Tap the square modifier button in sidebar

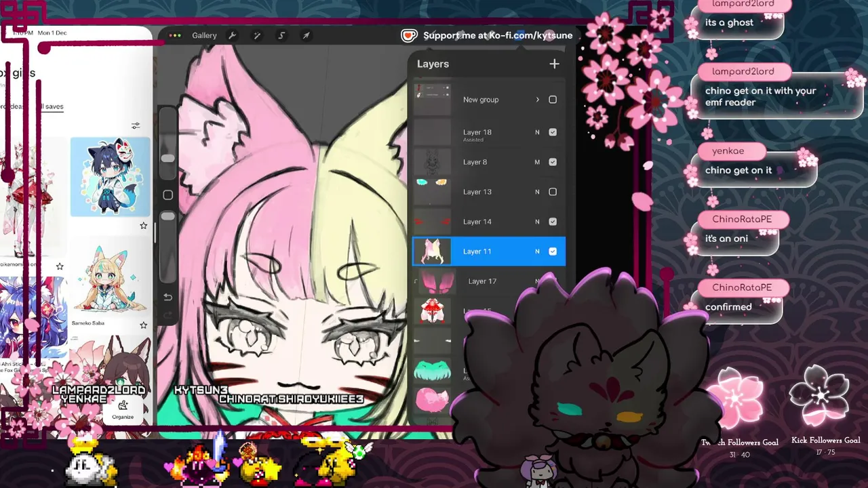point(167,195)
